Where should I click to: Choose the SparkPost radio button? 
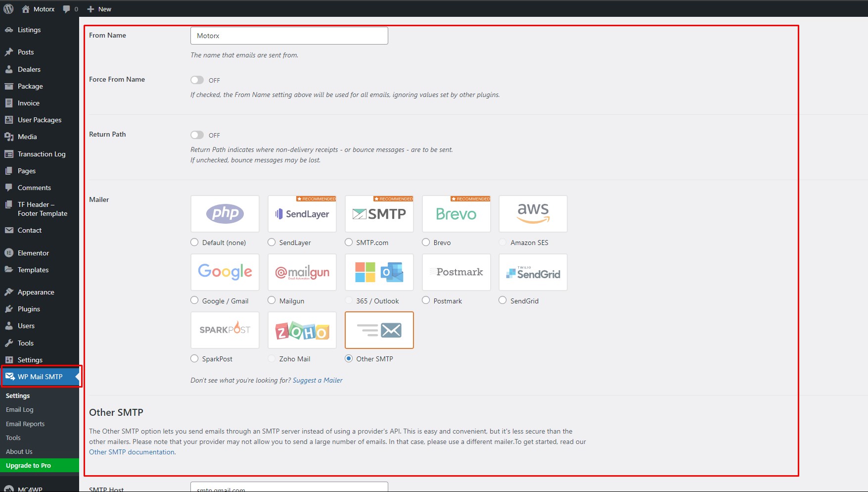[194, 358]
